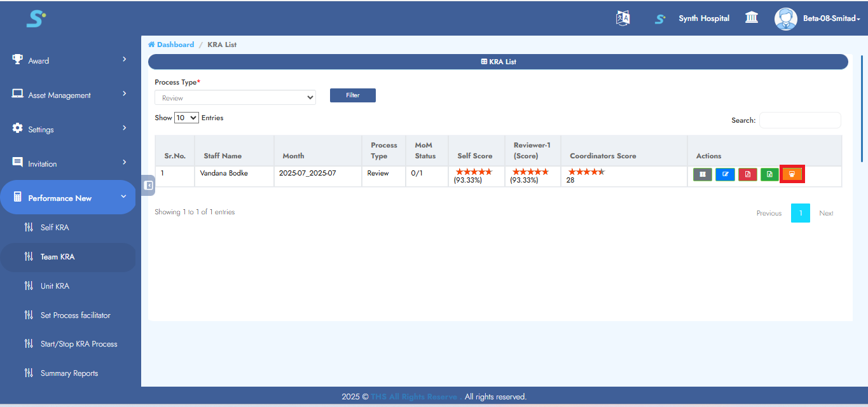Click the language translation icon in header
The width and height of the screenshot is (868, 407).
point(623,18)
